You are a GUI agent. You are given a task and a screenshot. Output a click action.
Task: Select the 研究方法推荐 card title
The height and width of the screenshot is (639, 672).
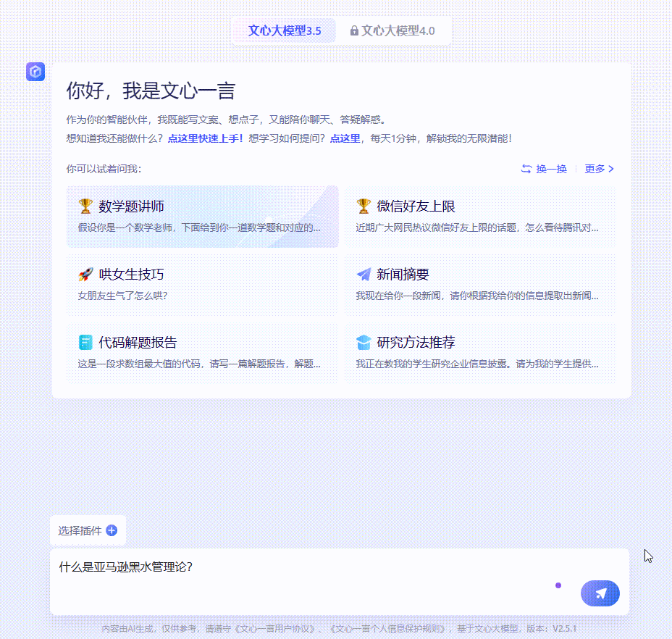coord(416,343)
